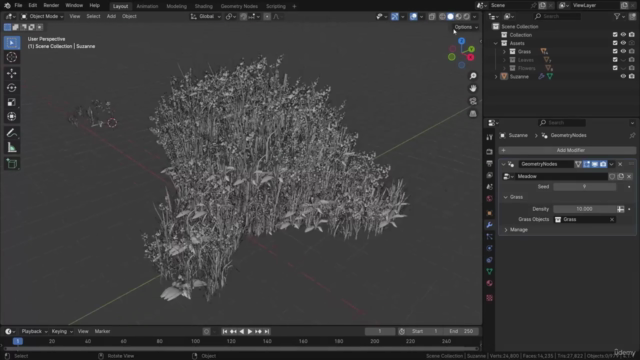
Task: Choose the Move tool
Action: 11,73
